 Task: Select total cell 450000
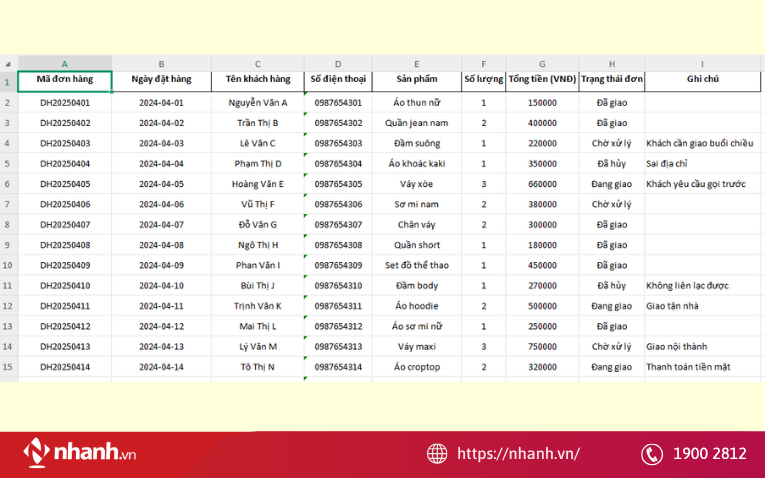[x=542, y=265]
